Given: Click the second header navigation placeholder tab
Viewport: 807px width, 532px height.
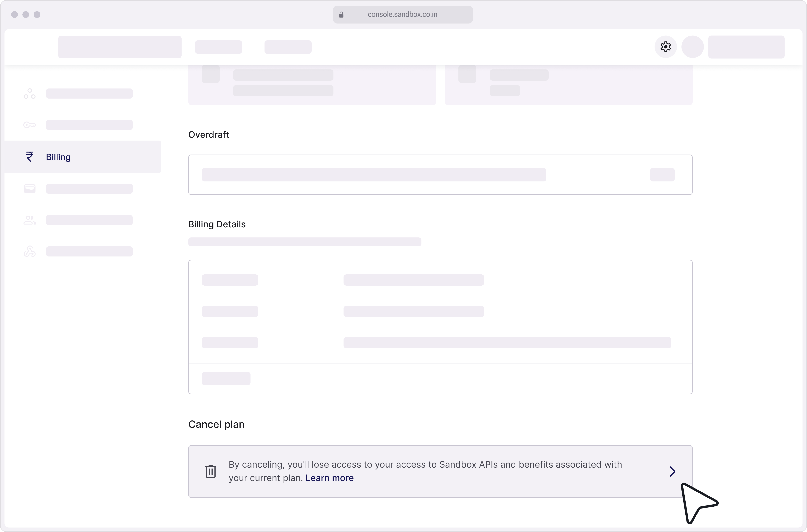Looking at the screenshot, I should click(288, 47).
